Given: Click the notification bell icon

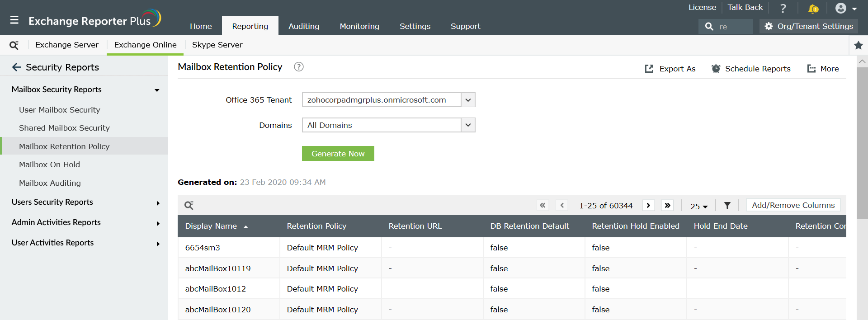Looking at the screenshot, I should [x=813, y=8].
